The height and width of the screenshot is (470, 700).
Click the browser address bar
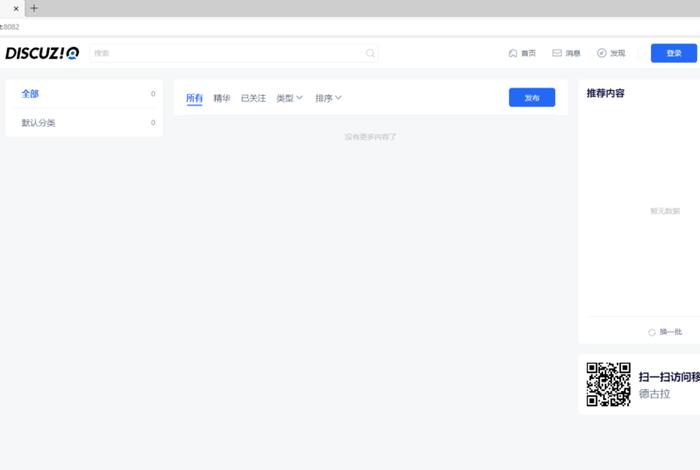click(350, 27)
